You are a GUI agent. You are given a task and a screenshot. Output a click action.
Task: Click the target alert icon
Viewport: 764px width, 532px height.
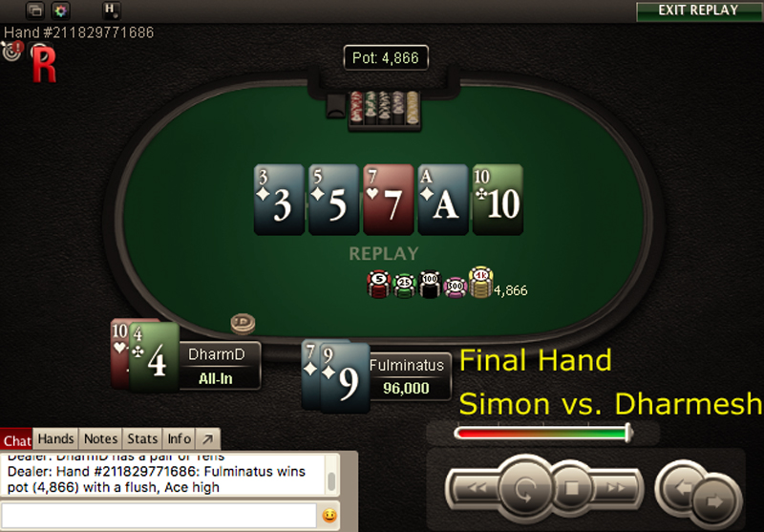click(x=12, y=51)
